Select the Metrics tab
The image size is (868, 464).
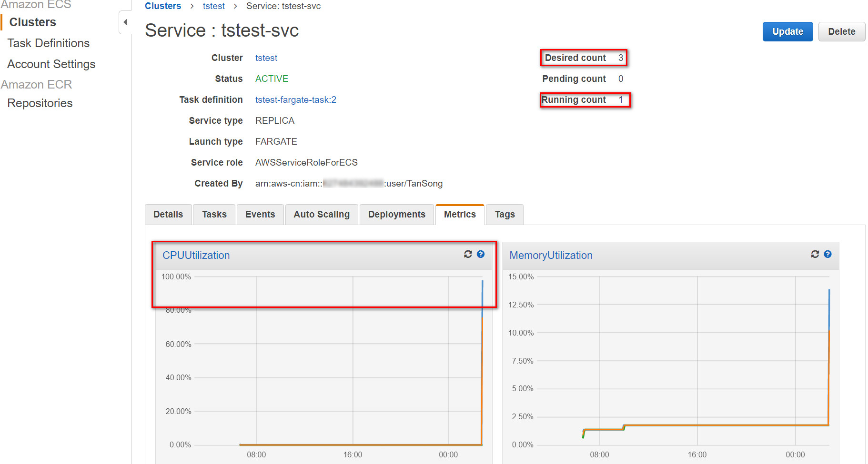(x=460, y=215)
